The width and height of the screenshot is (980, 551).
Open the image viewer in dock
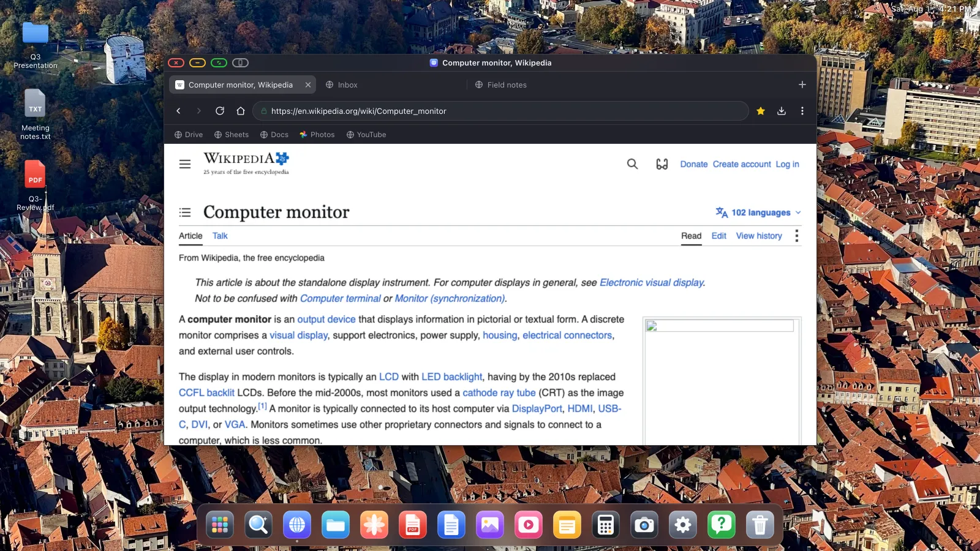[x=490, y=525]
